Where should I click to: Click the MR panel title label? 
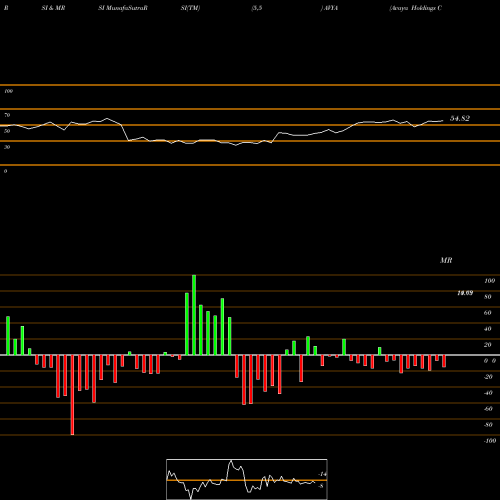[446, 260]
